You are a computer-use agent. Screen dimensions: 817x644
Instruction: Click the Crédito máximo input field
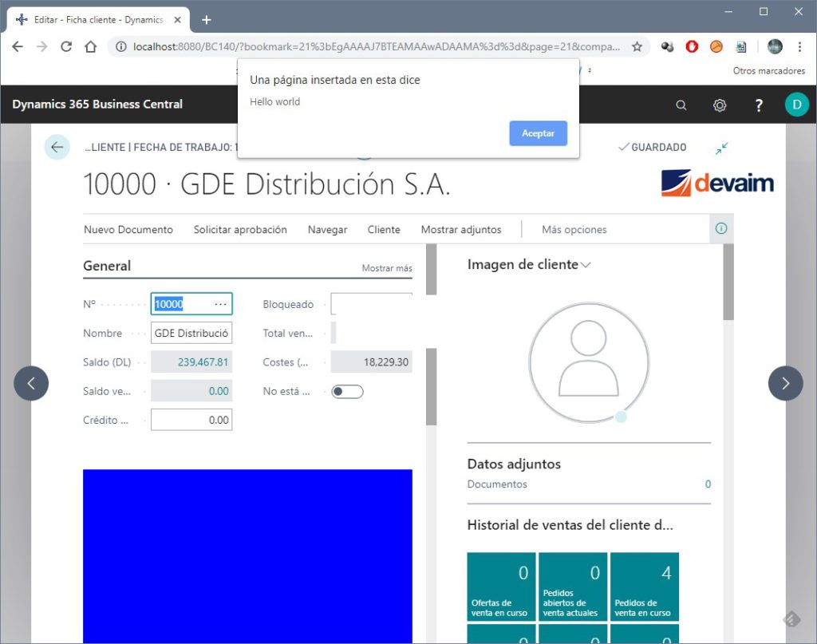191,420
